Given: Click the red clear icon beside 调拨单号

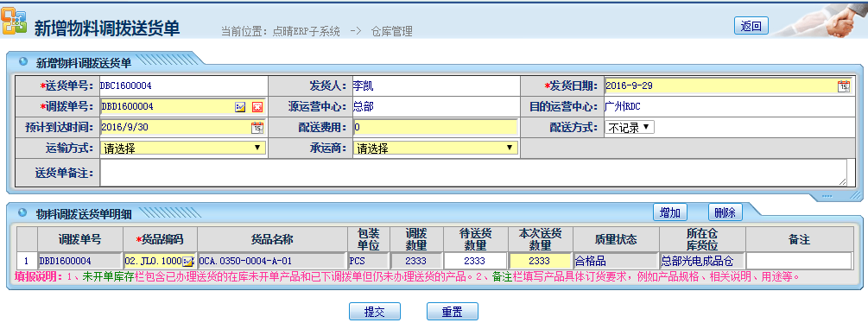Looking at the screenshot, I should (257, 107).
